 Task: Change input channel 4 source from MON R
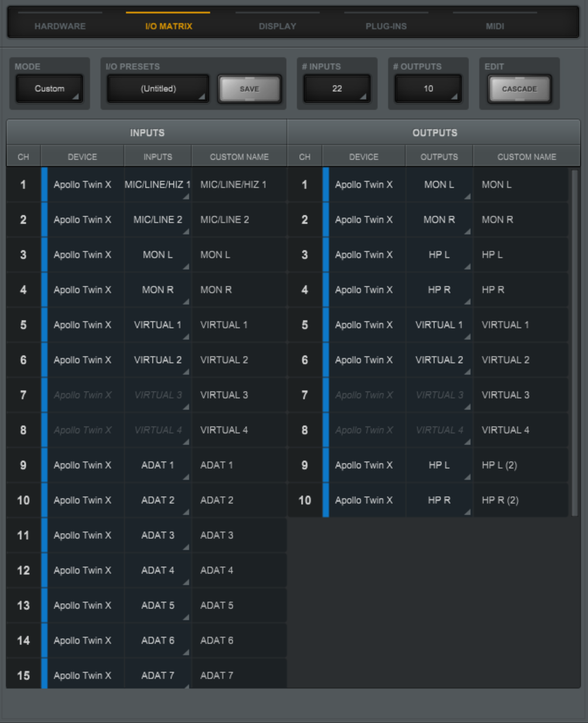(158, 290)
